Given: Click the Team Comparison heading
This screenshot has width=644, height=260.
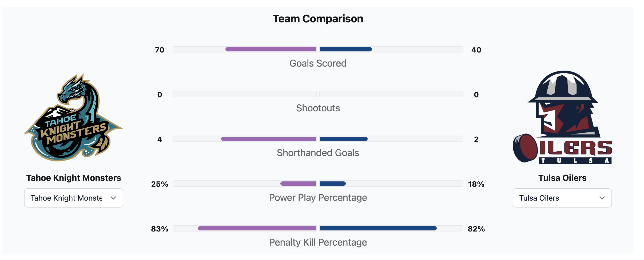Looking at the screenshot, I should (318, 19).
